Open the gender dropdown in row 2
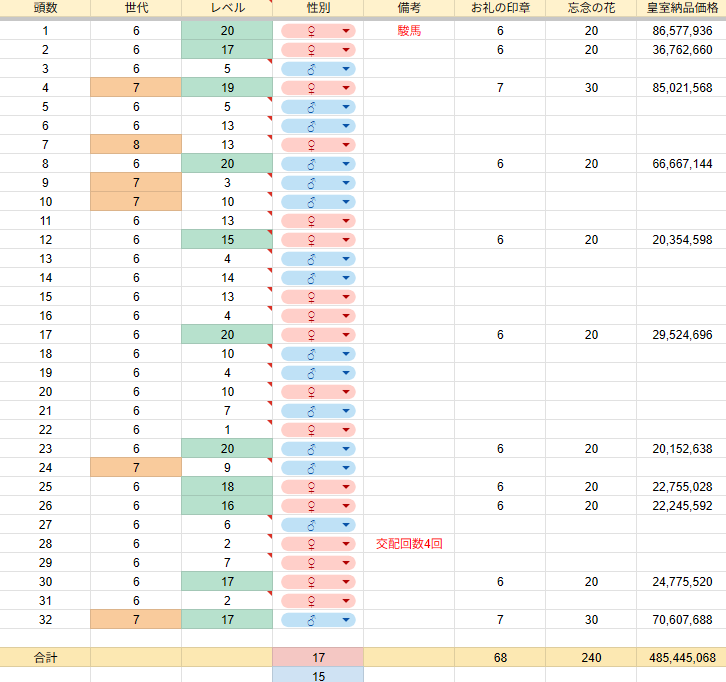Viewport: 726px width, 682px height. click(x=318, y=50)
